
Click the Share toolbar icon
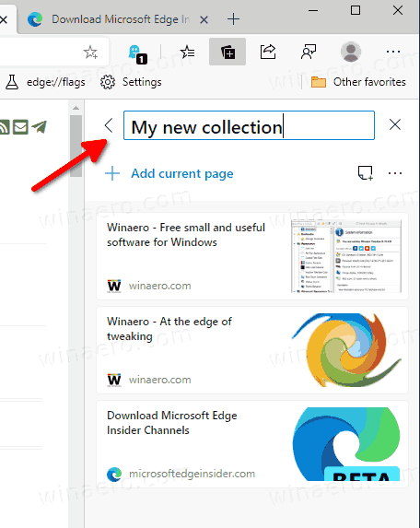pyautogui.click(x=268, y=52)
